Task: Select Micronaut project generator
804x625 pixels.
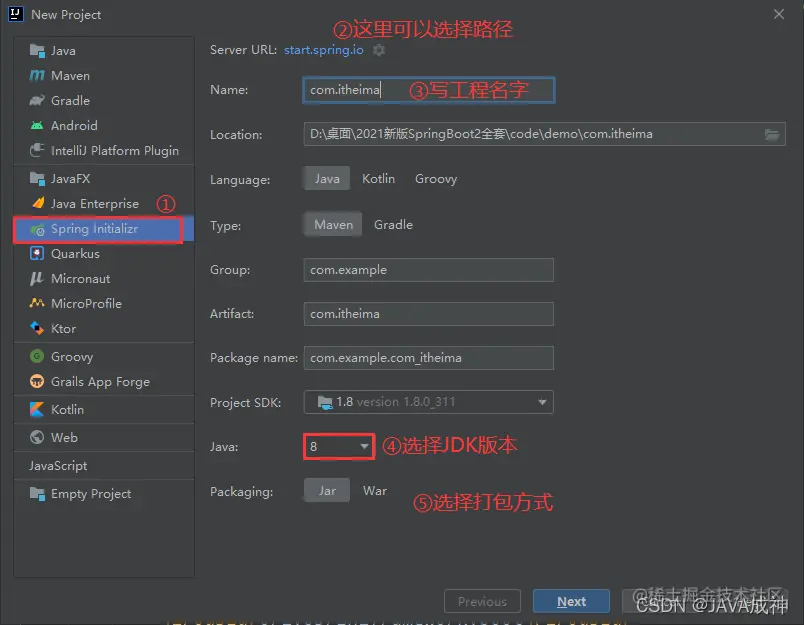Action: [104, 278]
